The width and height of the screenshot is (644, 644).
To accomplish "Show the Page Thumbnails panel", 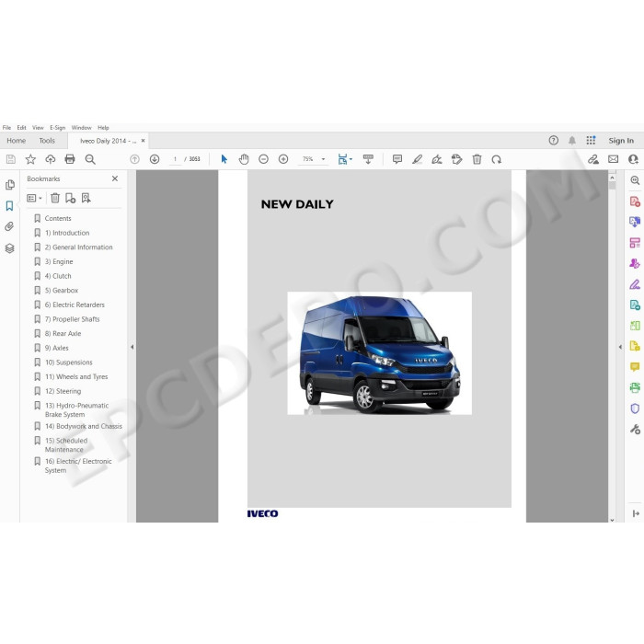I will (x=10, y=185).
